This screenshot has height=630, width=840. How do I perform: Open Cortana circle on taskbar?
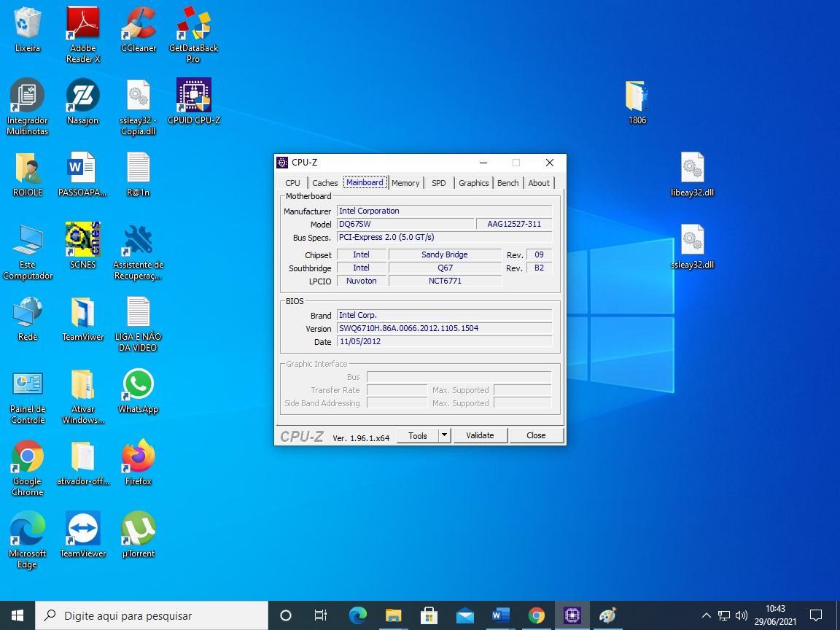(286, 615)
